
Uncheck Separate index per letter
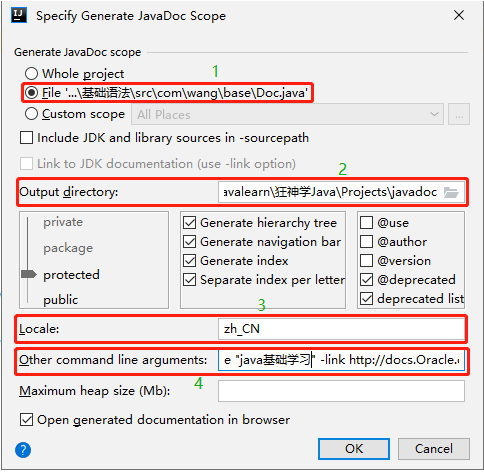coord(189,279)
